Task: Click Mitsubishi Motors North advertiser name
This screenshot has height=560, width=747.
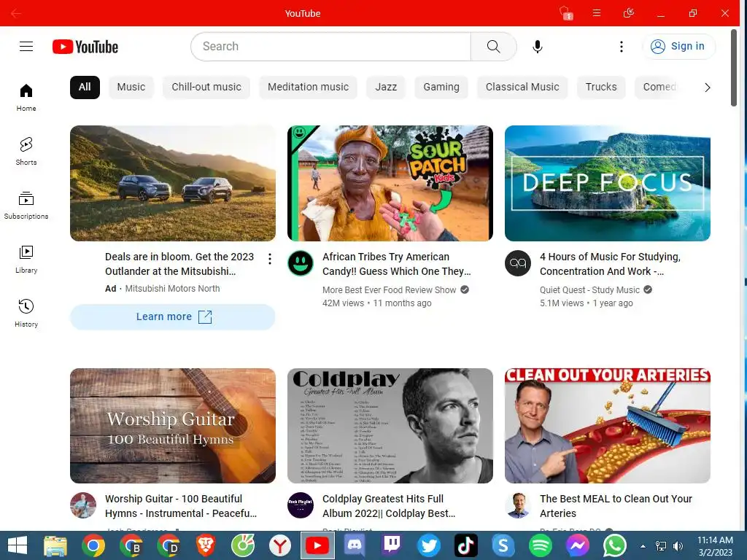Action: pos(172,289)
